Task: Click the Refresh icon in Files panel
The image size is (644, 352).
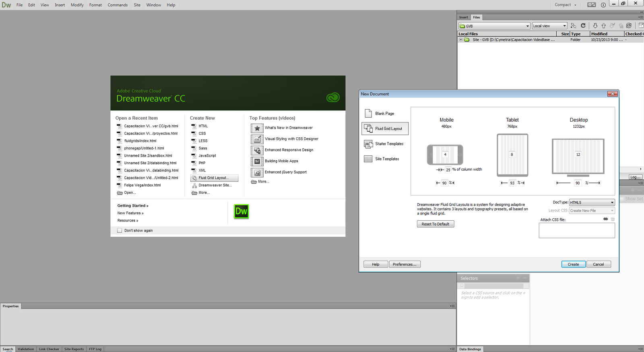Action: click(x=583, y=26)
